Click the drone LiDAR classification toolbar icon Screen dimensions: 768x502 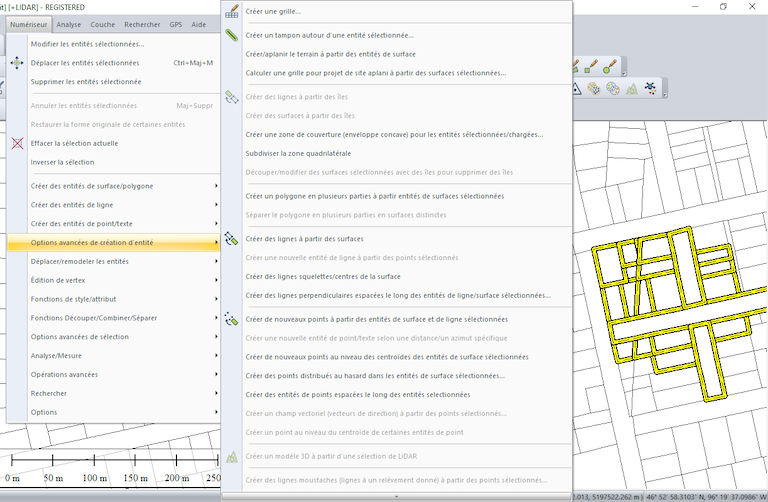(650, 89)
